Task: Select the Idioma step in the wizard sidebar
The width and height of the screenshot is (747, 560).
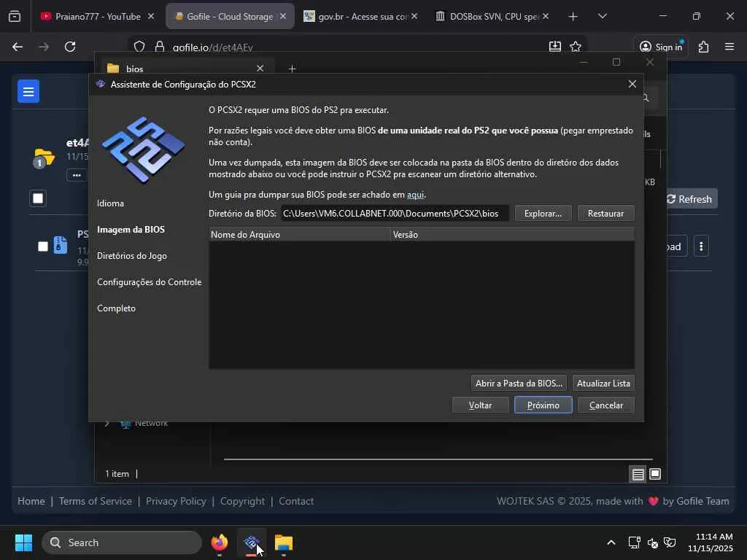Action: [111, 203]
